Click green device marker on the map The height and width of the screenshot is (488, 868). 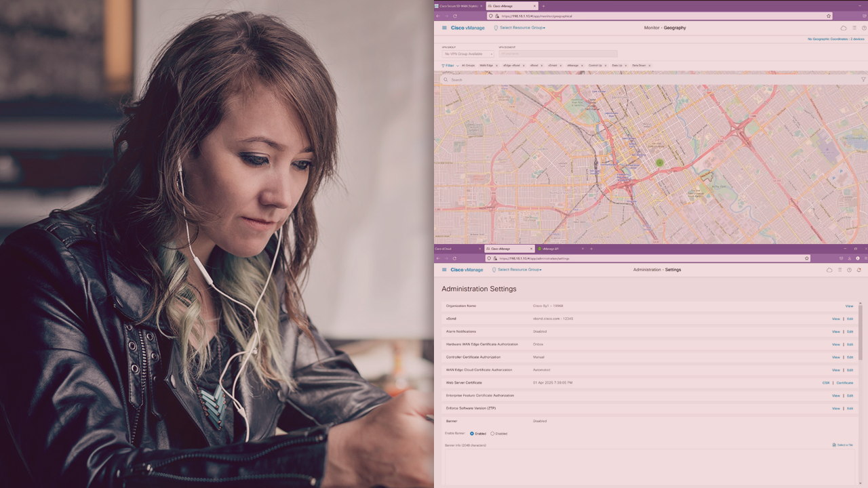[659, 163]
